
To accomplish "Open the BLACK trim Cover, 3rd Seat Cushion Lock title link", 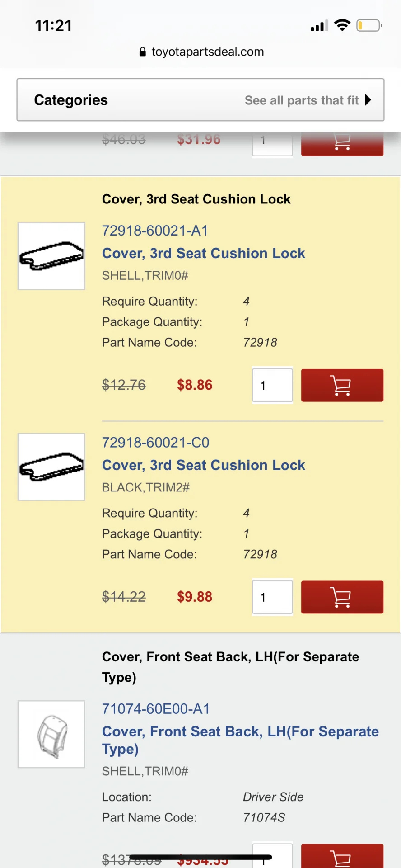I will [203, 465].
